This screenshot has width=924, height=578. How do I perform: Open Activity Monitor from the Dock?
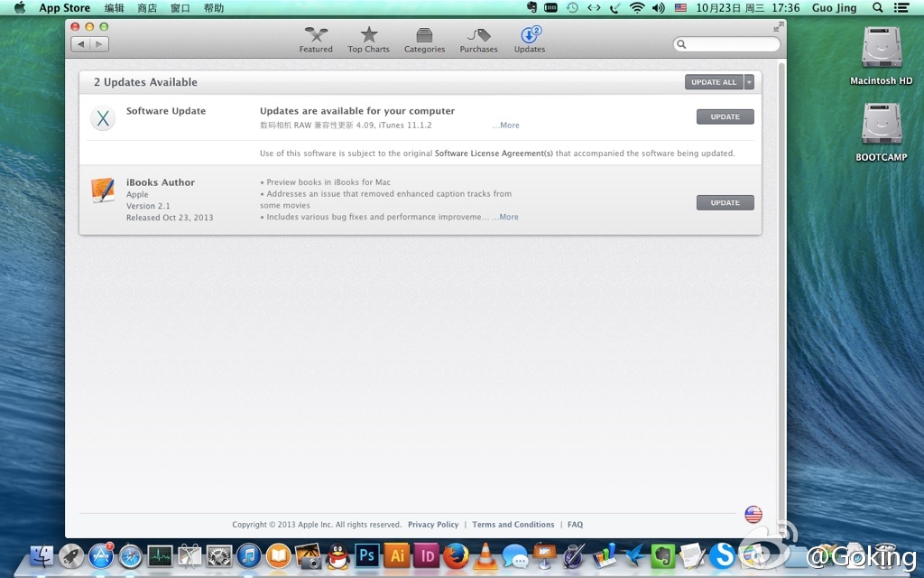coord(160,556)
